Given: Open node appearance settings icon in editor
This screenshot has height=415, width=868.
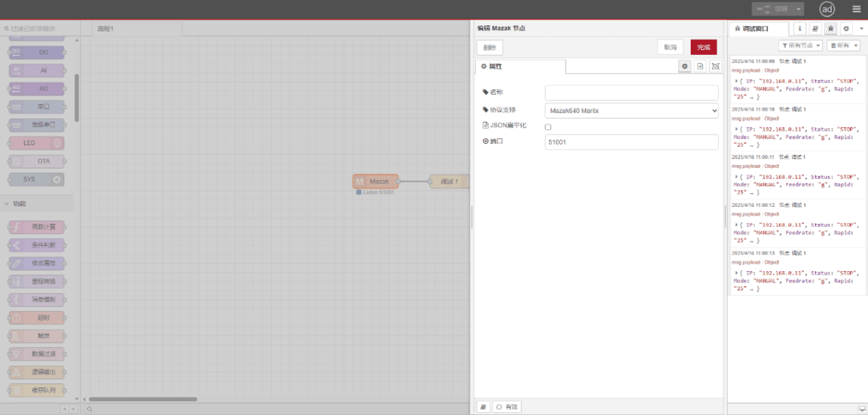Looking at the screenshot, I should pos(715,66).
